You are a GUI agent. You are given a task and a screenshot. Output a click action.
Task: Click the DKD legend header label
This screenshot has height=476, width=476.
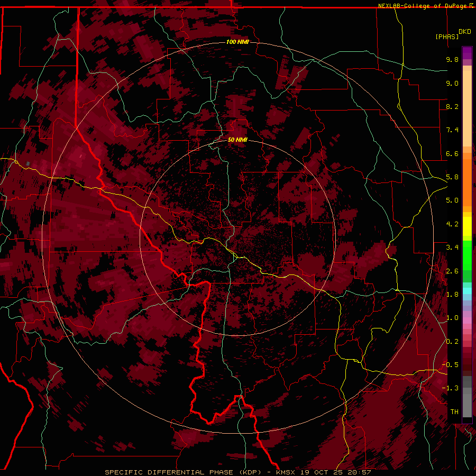click(465, 32)
